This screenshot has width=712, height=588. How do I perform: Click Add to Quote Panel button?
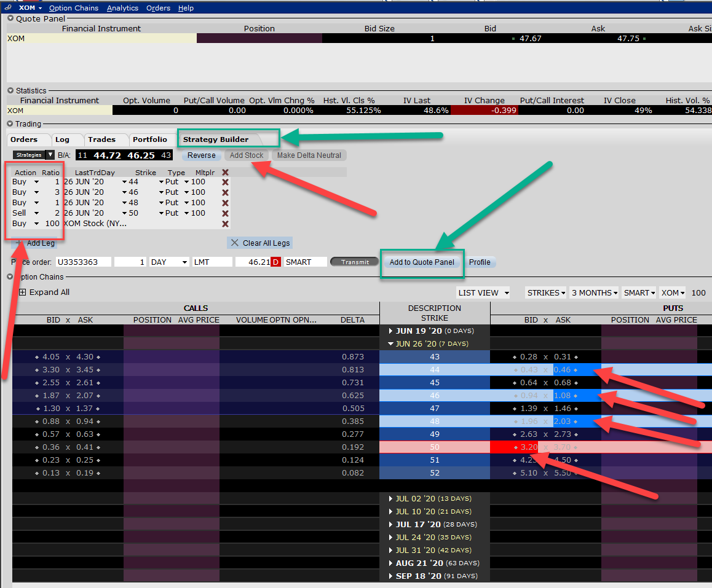point(422,262)
